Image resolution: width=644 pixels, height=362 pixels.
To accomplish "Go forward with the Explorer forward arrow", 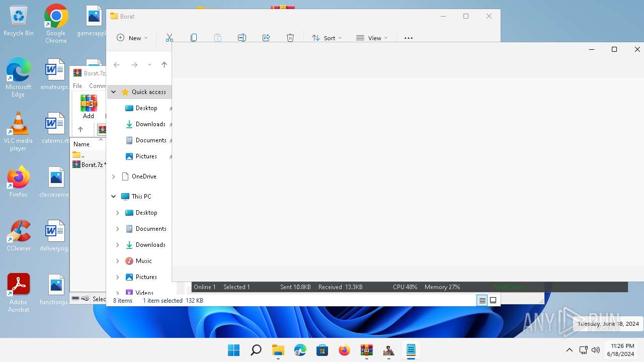I will tap(134, 65).
